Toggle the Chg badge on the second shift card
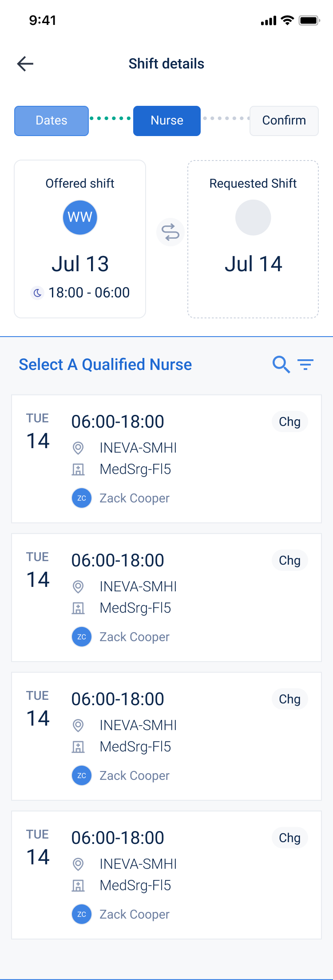The width and height of the screenshot is (333, 980). pyautogui.click(x=289, y=560)
